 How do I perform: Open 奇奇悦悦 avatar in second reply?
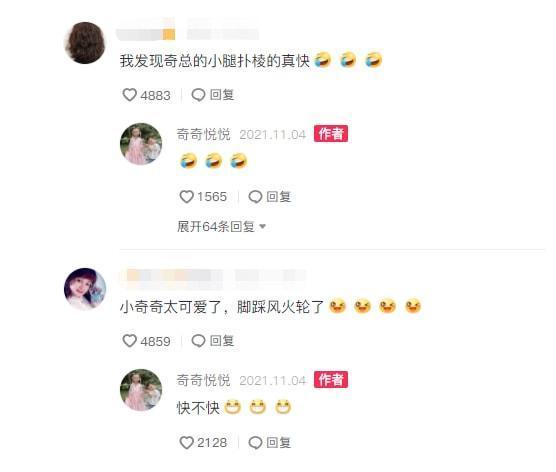[x=141, y=390]
